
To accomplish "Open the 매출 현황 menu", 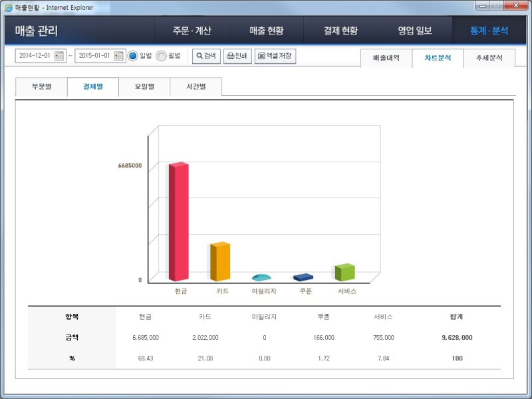I will pyautogui.click(x=267, y=31).
